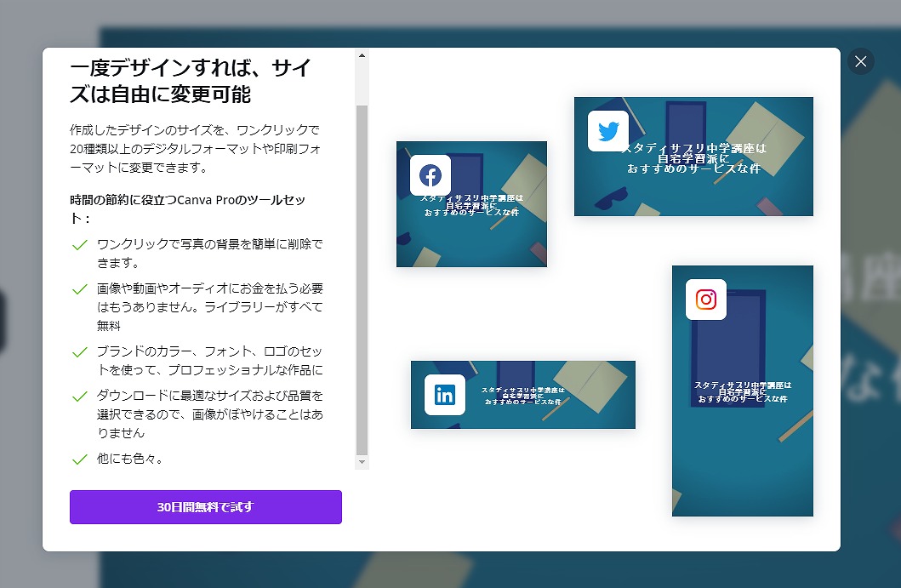
Task: Click checkmark beside ブランドのカラー
Action: click(80, 351)
